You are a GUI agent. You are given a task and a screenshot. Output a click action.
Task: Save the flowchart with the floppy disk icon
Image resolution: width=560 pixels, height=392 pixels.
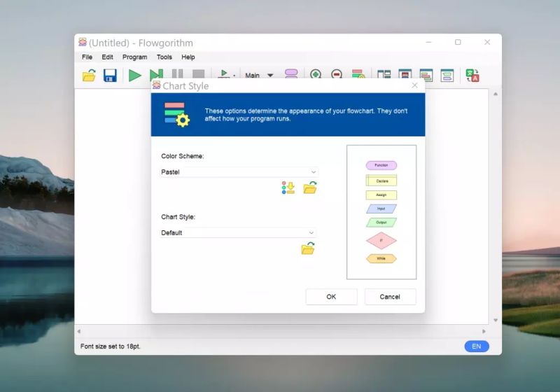(110, 76)
